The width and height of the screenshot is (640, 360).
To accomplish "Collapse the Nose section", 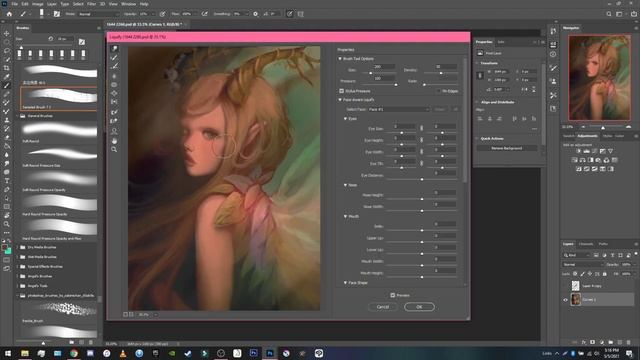I will point(345,185).
